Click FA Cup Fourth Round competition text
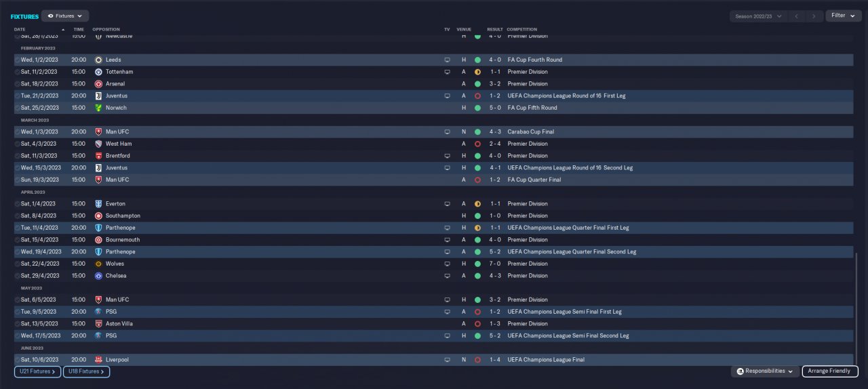 tap(534, 60)
